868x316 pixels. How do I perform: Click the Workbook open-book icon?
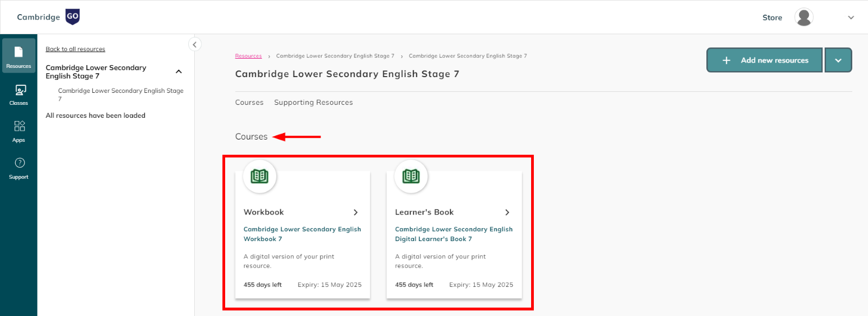point(259,176)
